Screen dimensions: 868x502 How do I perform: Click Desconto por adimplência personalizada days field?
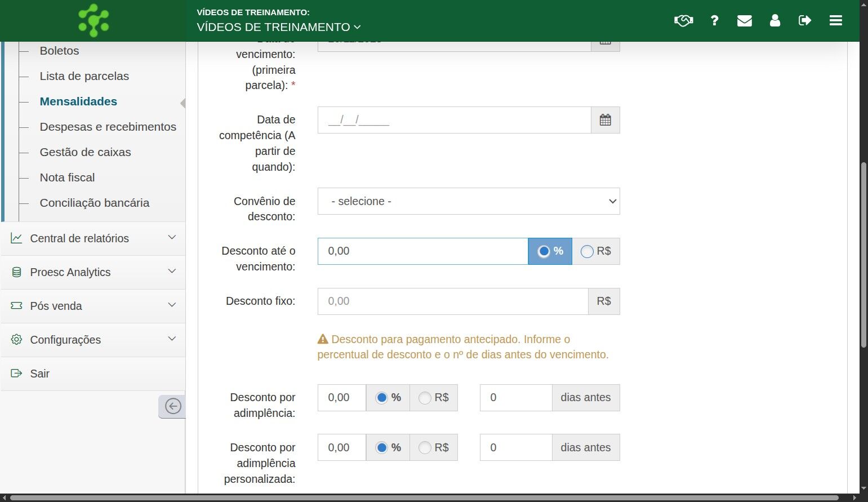click(516, 447)
